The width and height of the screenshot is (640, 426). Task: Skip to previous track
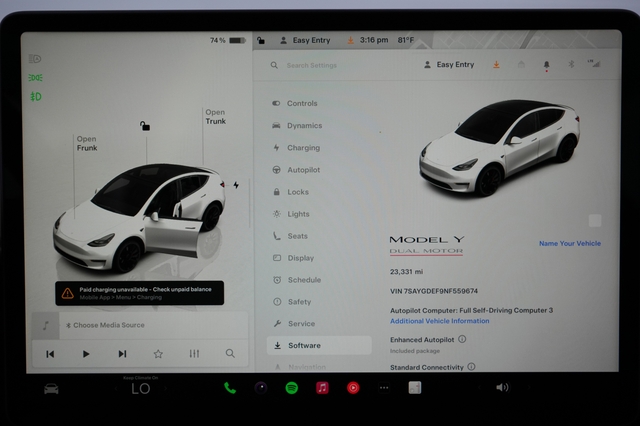point(50,354)
